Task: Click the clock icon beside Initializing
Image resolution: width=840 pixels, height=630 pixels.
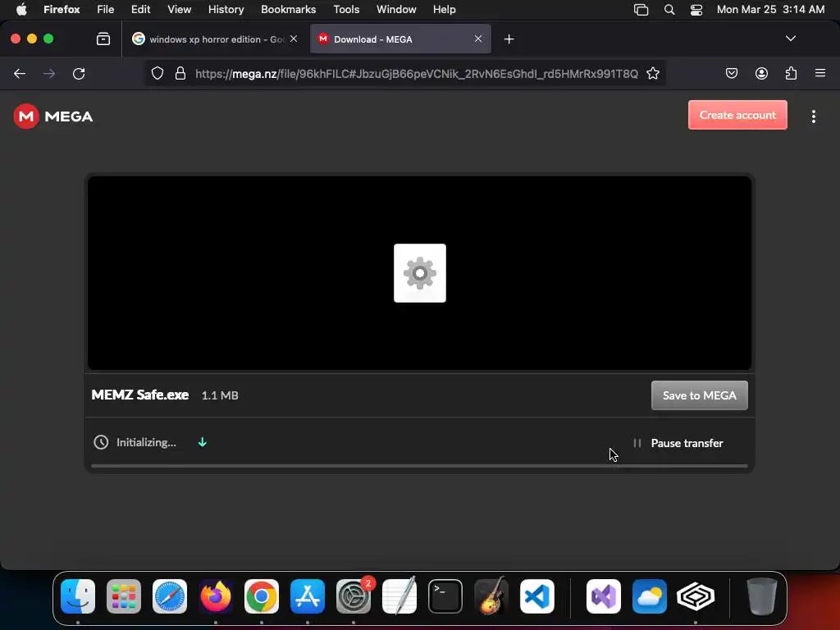Action: pos(101,442)
